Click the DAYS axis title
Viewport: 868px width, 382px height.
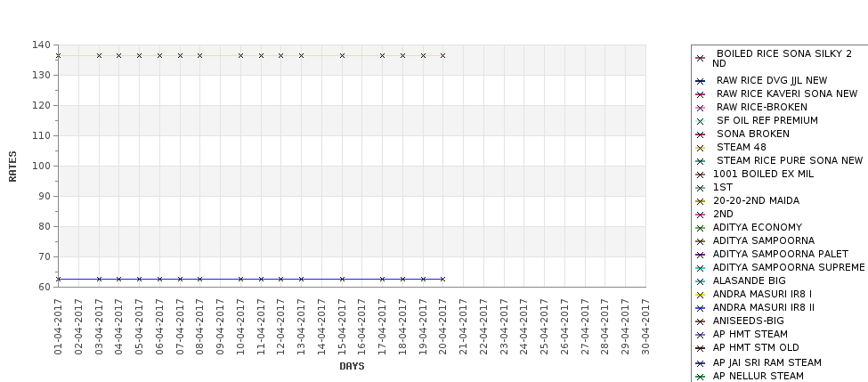click(352, 366)
